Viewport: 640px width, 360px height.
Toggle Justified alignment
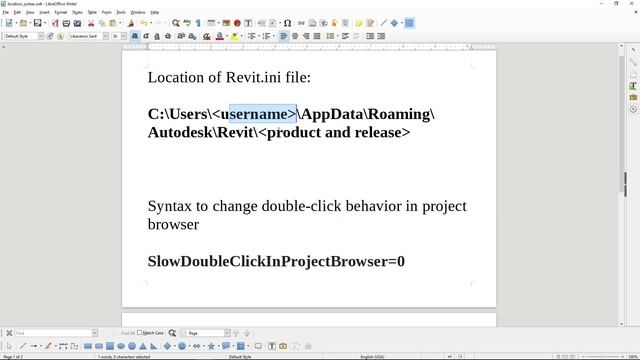[317, 36]
